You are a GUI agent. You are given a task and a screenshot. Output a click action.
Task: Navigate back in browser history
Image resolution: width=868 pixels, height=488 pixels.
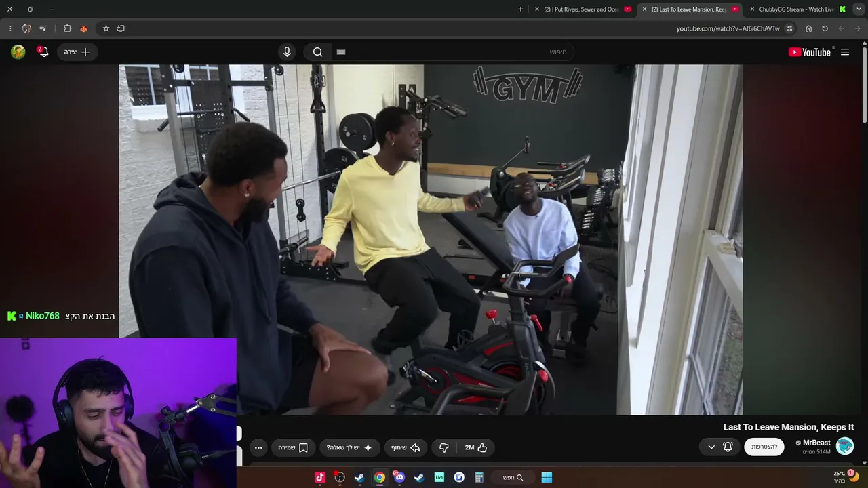pyautogui.click(x=857, y=28)
